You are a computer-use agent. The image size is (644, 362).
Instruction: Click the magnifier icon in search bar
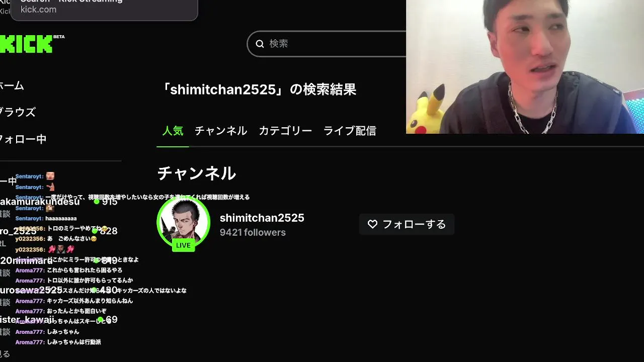(x=260, y=44)
